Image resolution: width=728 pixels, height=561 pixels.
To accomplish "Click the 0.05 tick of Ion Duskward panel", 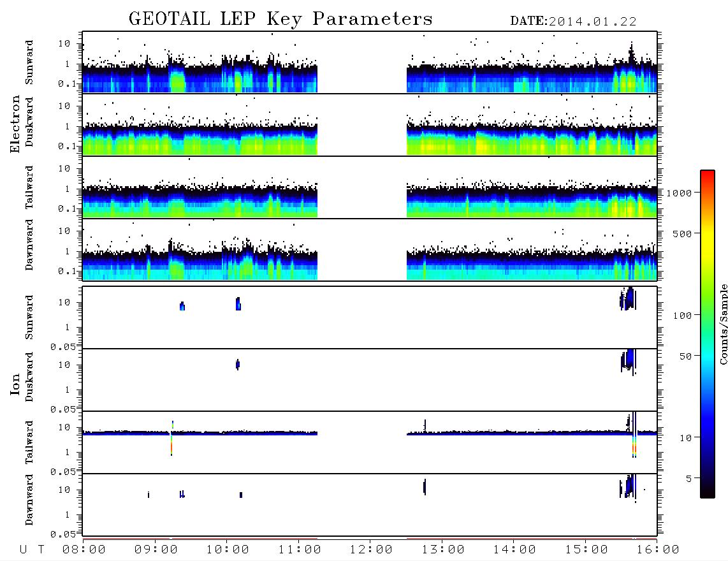I will [x=63, y=409].
